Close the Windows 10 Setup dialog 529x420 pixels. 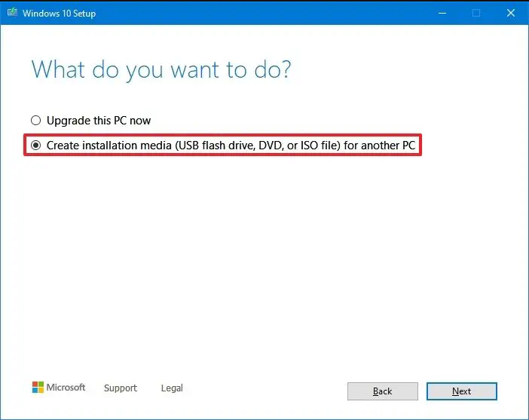tap(510, 13)
